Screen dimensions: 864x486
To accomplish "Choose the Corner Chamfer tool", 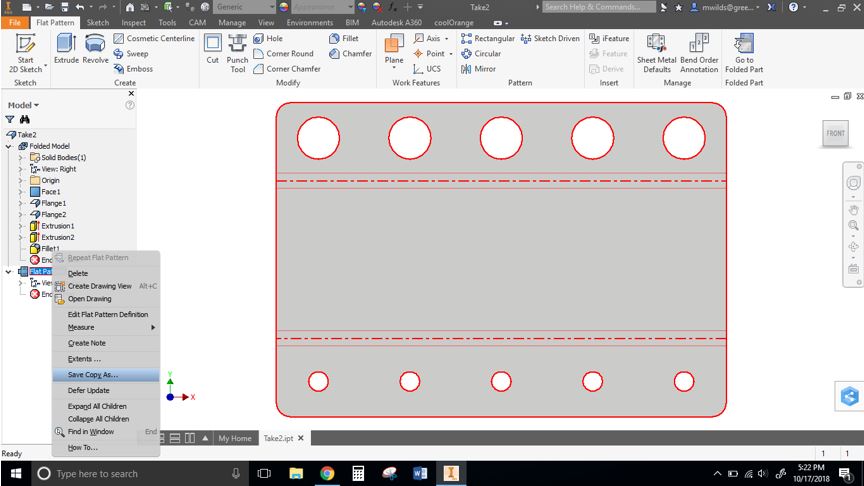I will pos(287,69).
